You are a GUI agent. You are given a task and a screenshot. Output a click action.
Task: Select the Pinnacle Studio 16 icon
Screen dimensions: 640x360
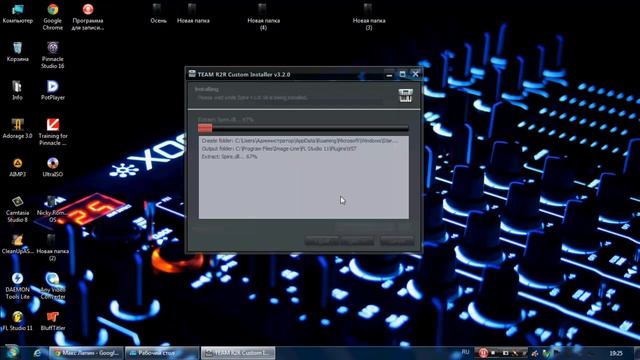53,55
